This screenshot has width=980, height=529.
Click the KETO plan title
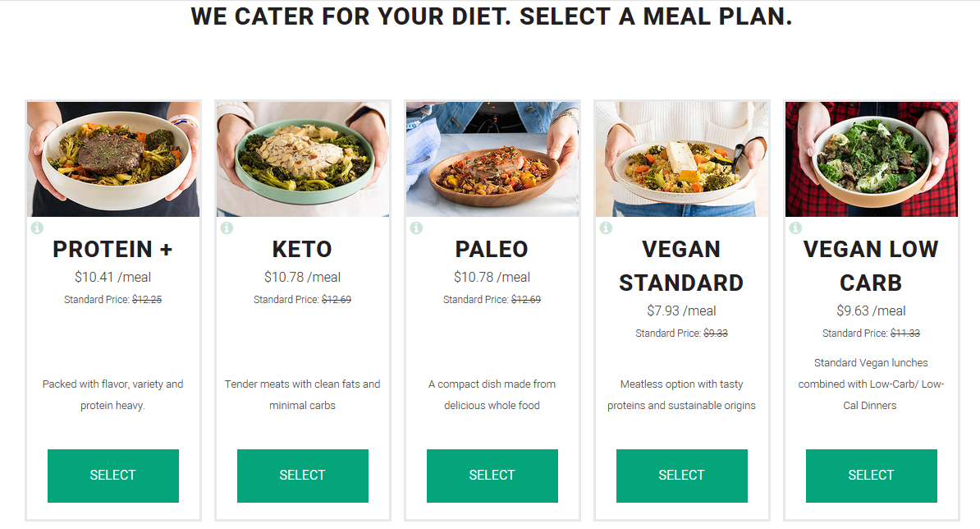coord(302,249)
